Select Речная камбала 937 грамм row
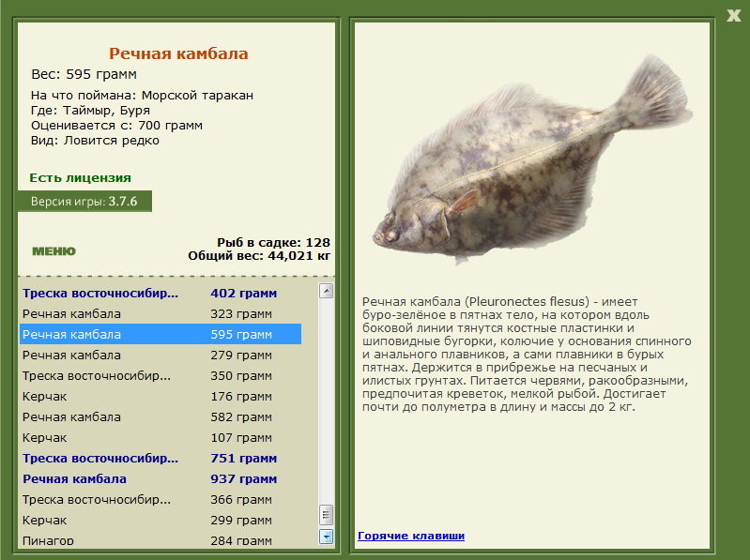750x560 pixels. click(x=161, y=478)
